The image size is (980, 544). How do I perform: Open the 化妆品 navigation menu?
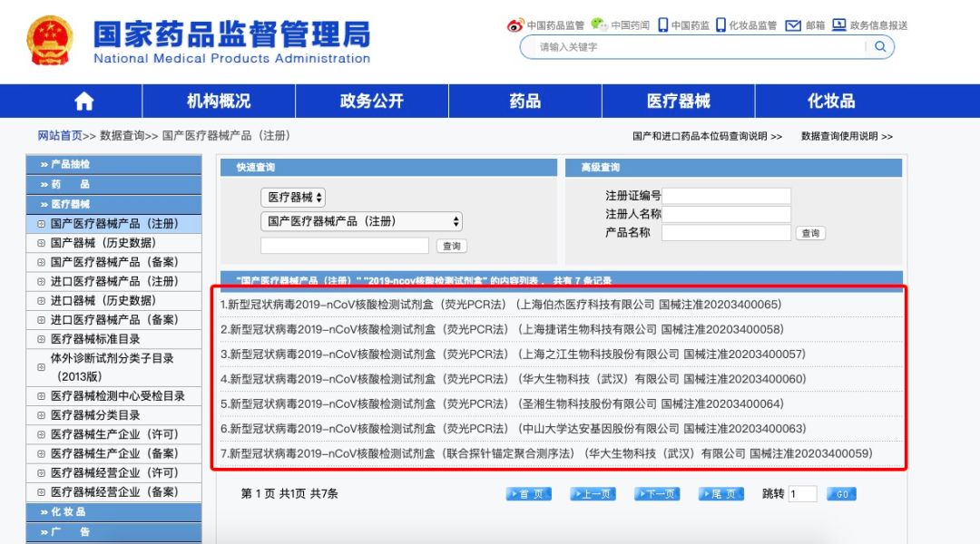click(x=831, y=102)
